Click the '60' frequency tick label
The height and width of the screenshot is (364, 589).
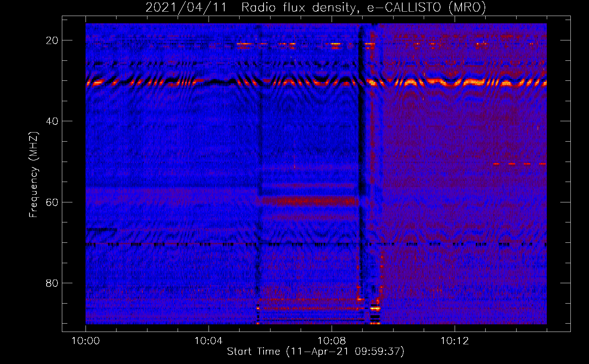point(52,202)
